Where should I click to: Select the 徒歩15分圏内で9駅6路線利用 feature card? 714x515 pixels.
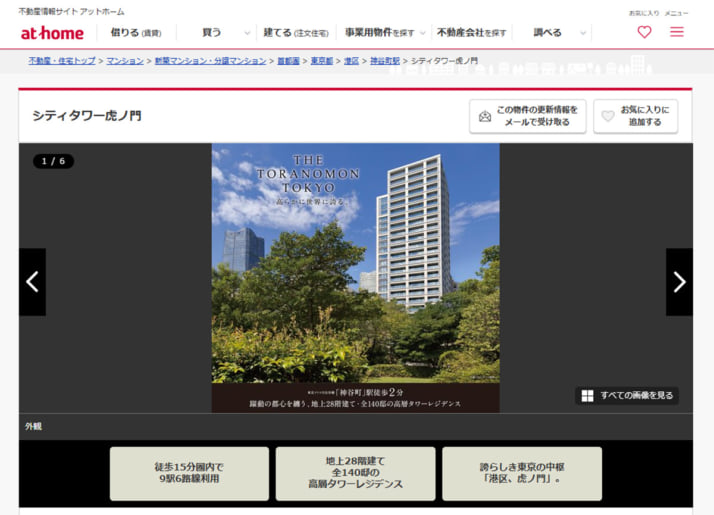coord(189,473)
